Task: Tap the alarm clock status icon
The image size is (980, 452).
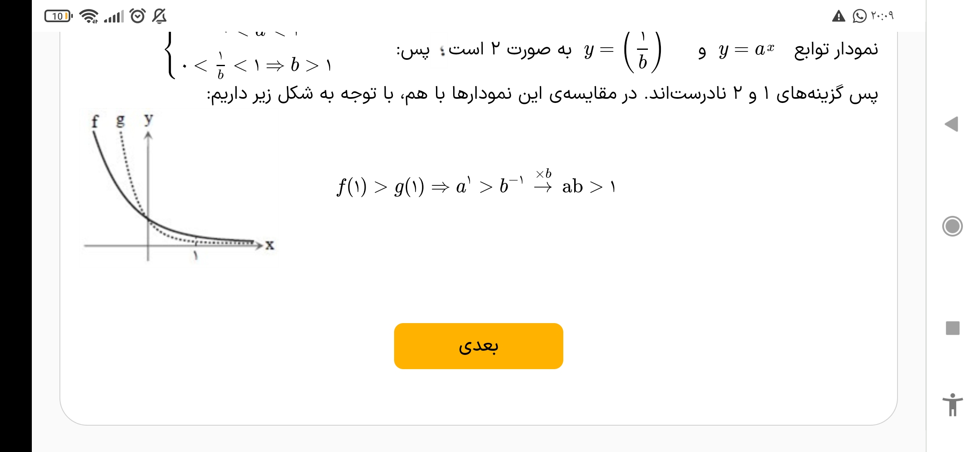Action: [137, 16]
